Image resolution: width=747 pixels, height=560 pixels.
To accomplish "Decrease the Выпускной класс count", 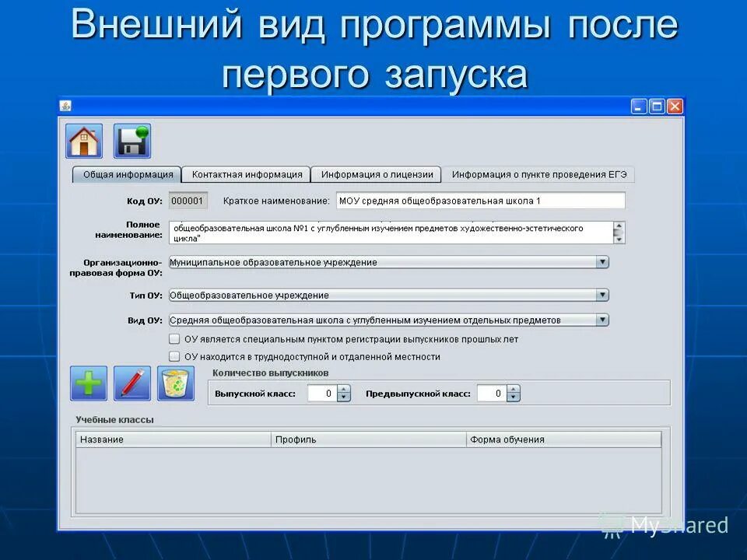I will point(344,397).
